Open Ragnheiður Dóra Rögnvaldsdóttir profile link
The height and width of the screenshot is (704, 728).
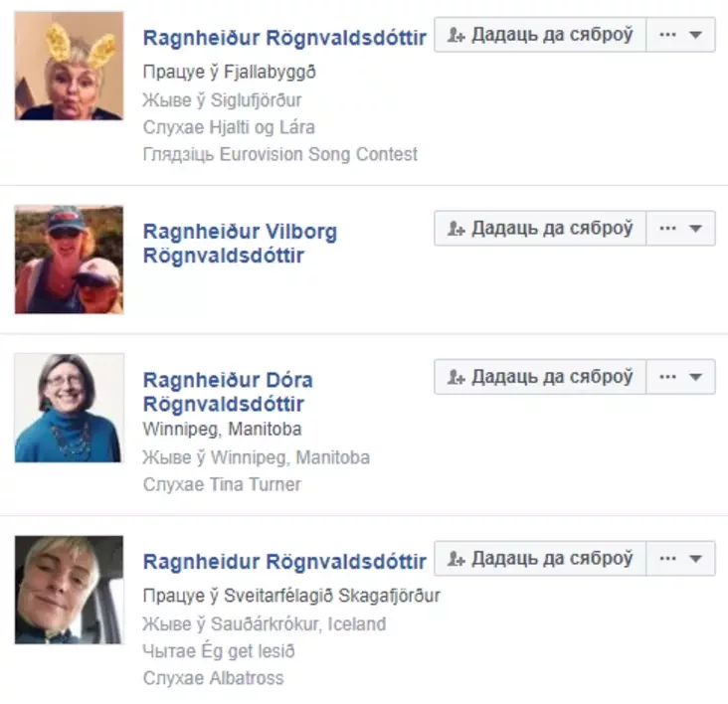(228, 392)
